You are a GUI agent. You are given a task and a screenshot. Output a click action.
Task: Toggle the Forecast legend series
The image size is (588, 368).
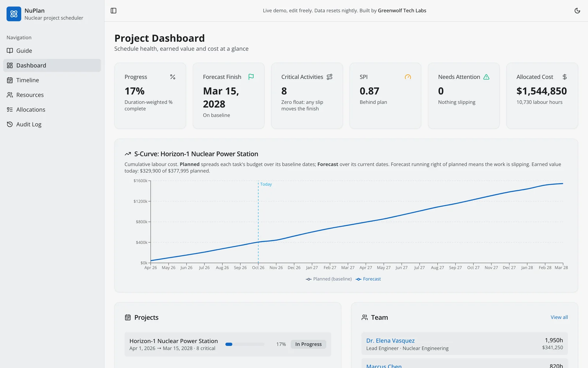368,279
